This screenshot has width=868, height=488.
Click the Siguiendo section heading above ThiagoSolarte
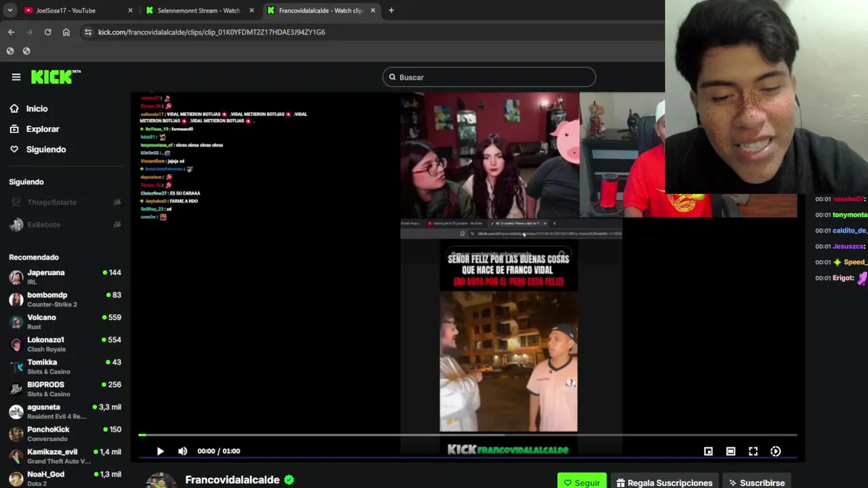pos(26,182)
